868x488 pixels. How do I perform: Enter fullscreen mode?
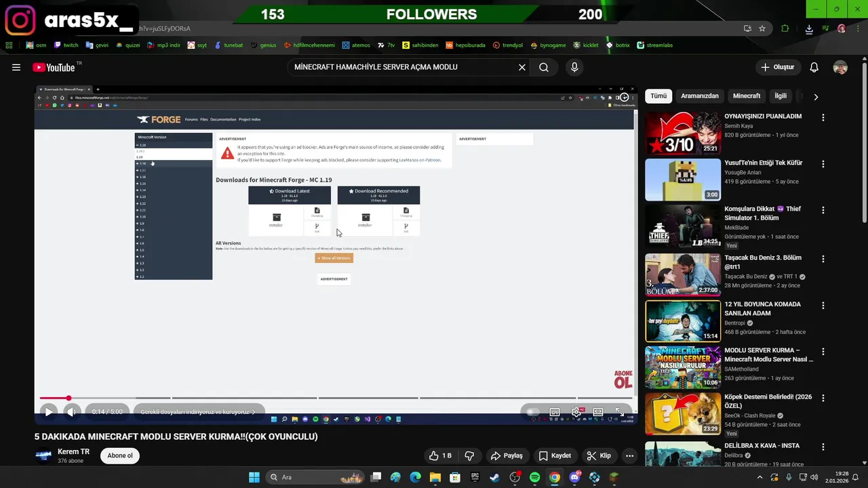point(619,411)
